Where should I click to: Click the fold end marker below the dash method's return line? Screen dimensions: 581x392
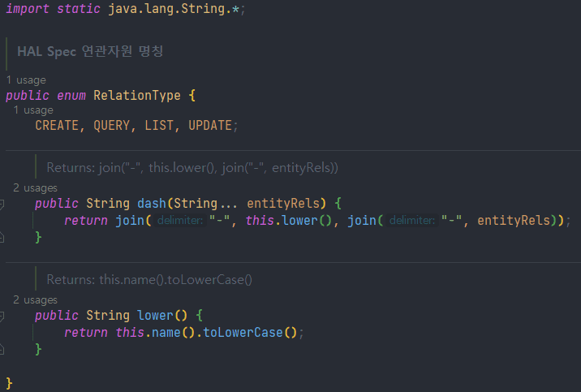coord(2,237)
